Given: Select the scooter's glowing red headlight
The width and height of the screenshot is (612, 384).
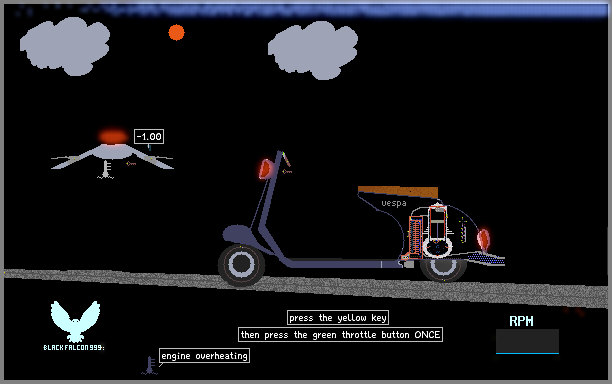Looking at the screenshot, I should click(265, 169).
